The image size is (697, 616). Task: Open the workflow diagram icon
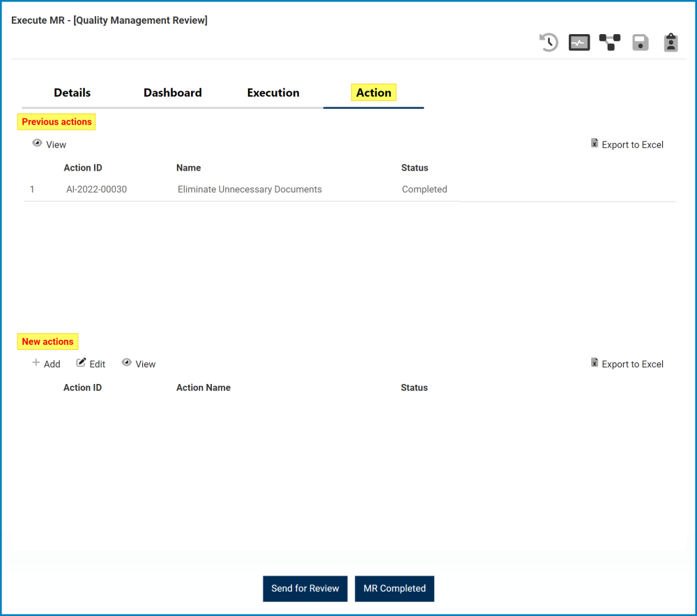tap(610, 43)
